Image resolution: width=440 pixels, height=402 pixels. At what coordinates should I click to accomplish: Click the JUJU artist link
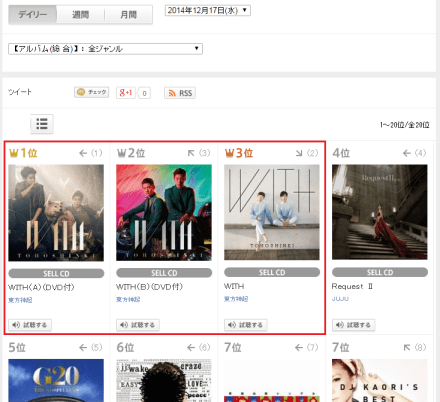(340, 299)
